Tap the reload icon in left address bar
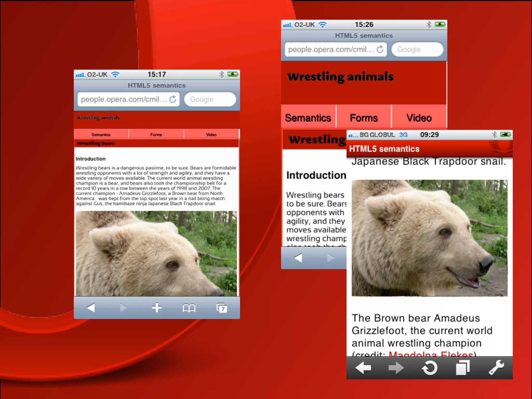 coord(173,99)
